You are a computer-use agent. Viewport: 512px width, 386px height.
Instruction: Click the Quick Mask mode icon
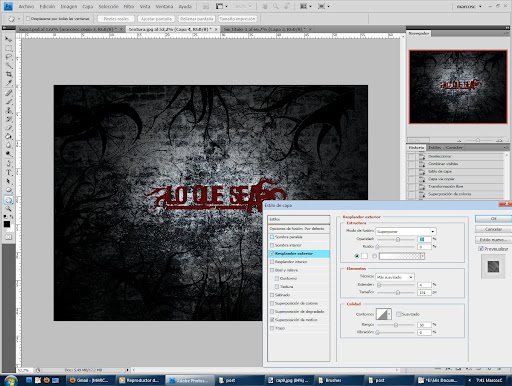tap(8, 237)
